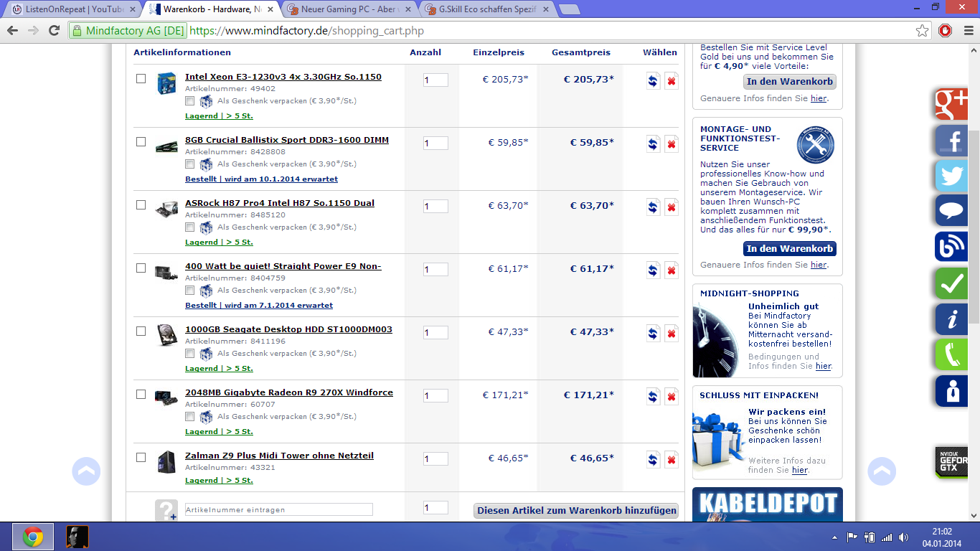
Task: Open the Intel Xeon E3-1230v3 product link
Action: (x=283, y=77)
